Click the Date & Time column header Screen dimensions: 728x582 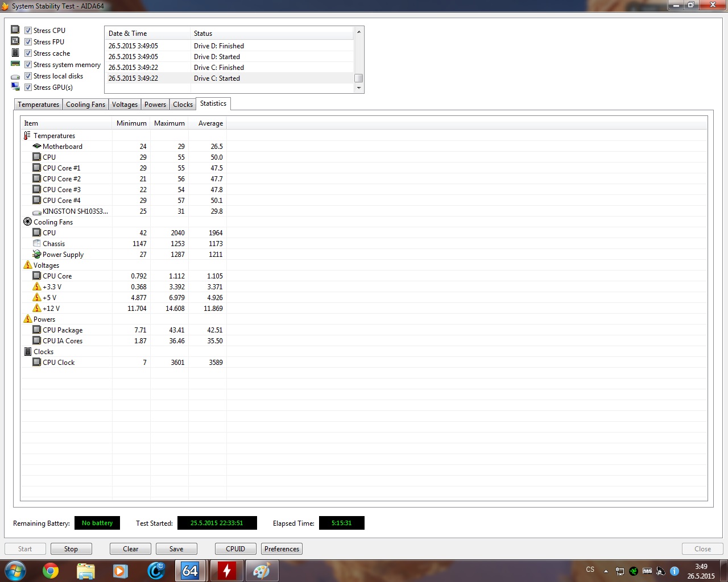tap(147, 34)
